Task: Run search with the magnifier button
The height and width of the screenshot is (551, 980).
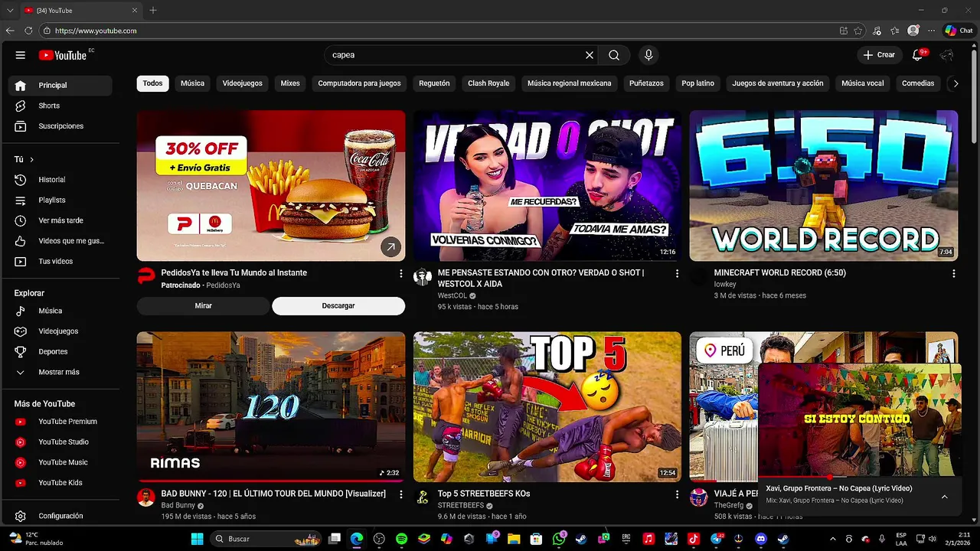Action: pos(614,55)
